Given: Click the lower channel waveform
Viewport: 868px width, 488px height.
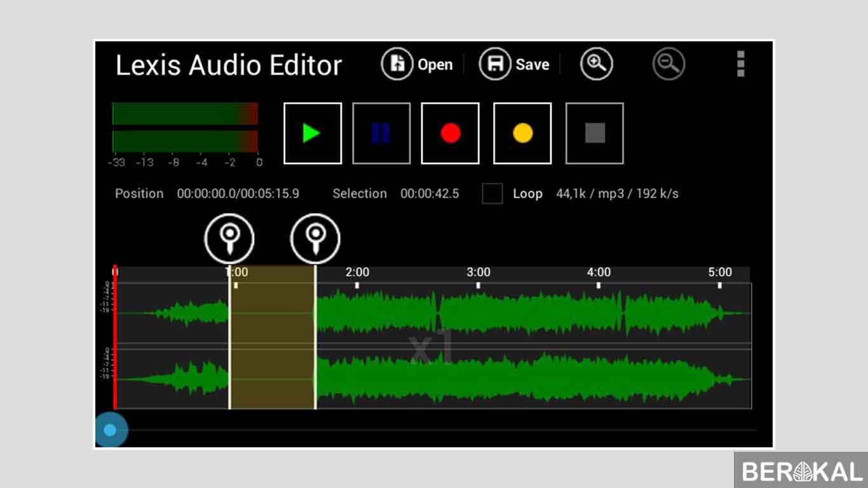Looking at the screenshot, I should (432, 379).
